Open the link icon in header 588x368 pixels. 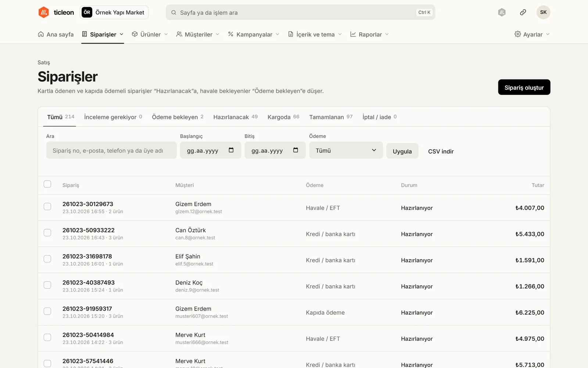point(523,12)
